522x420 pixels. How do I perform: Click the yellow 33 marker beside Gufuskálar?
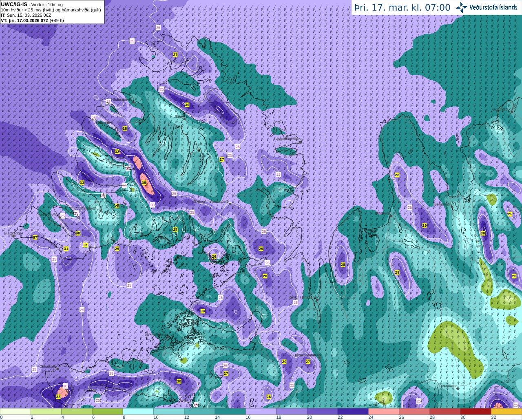pos(58,397)
